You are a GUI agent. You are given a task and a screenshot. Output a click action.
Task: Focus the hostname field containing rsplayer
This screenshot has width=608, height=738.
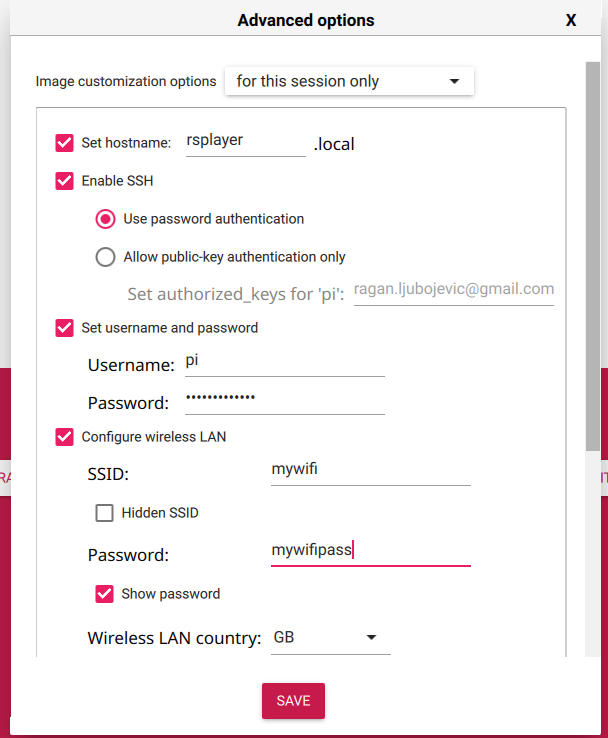click(x=246, y=142)
